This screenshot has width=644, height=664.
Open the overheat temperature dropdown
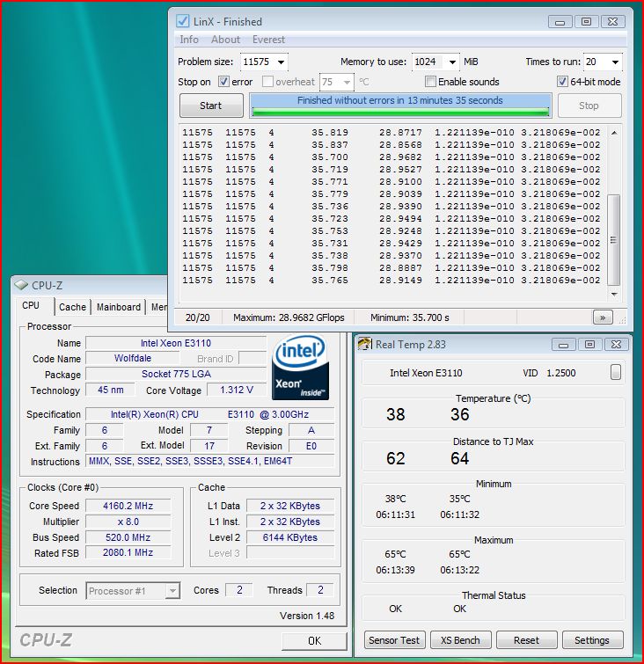pyautogui.click(x=347, y=82)
